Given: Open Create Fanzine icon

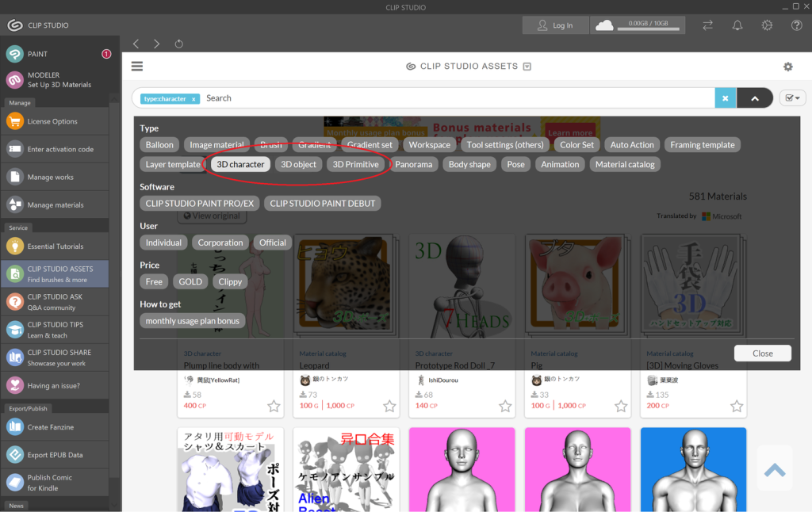Looking at the screenshot, I should 15,426.
